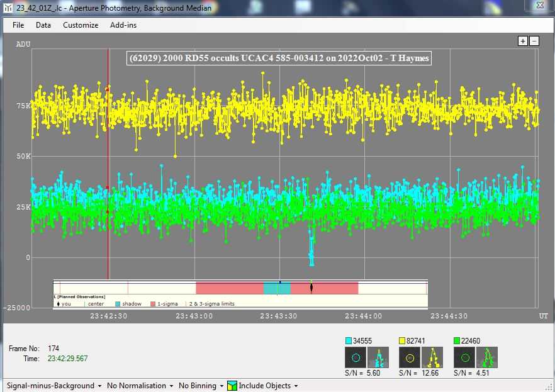Click the green aperture circle thumbnail

click(464, 358)
